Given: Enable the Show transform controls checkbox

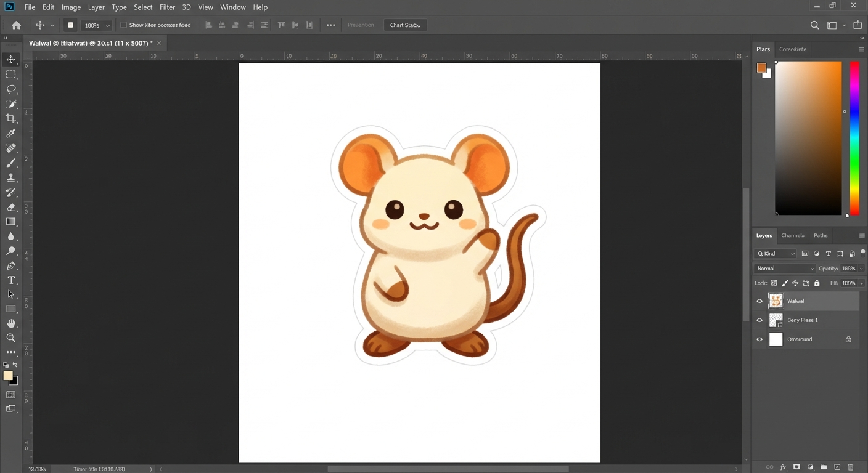Looking at the screenshot, I should coord(124,25).
